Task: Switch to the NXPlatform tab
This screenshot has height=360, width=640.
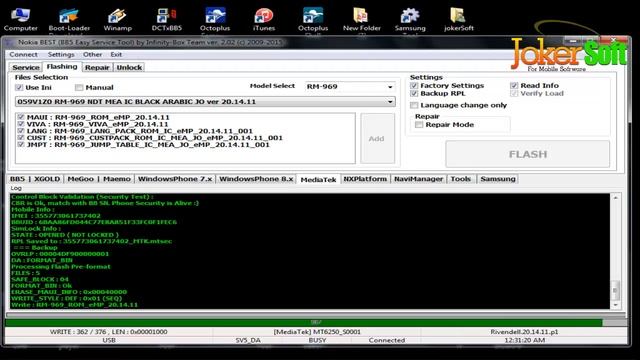Action: point(365,179)
